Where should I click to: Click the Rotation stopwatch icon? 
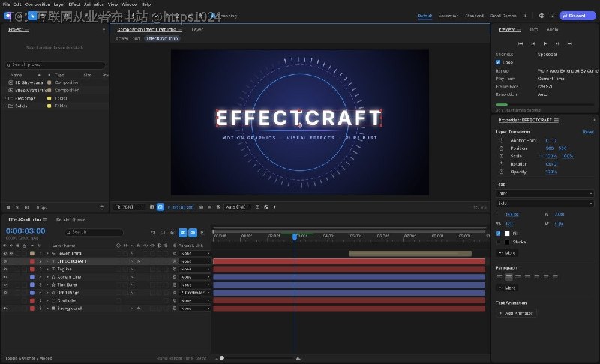(501, 164)
